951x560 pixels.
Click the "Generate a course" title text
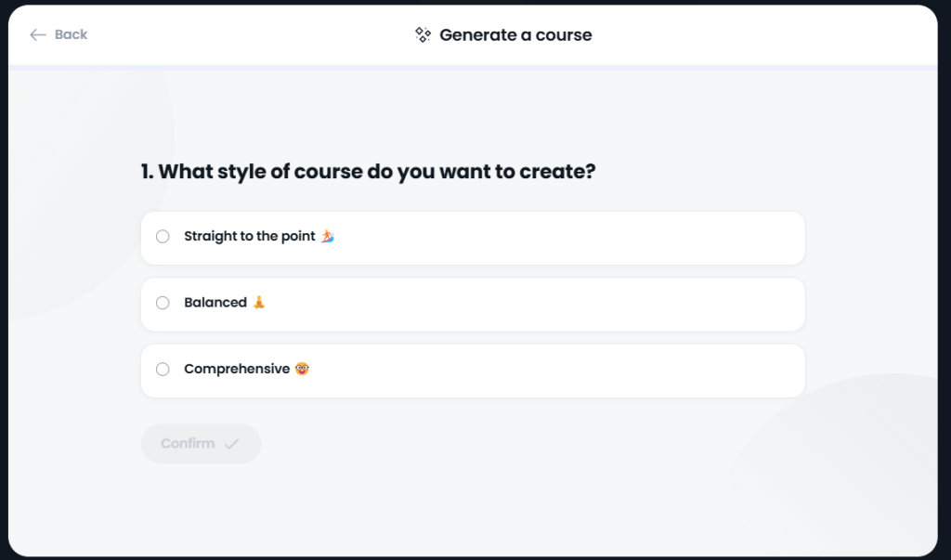tap(515, 34)
